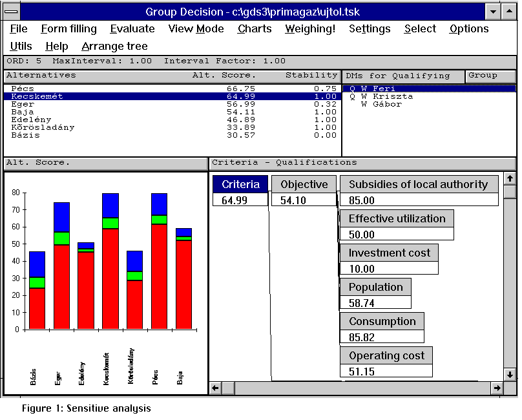Image resolution: width=522 pixels, height=420 pixels.
Task: Click the vertical scrollbar thumb in criteria panel
Action: [x=510, y=192]
